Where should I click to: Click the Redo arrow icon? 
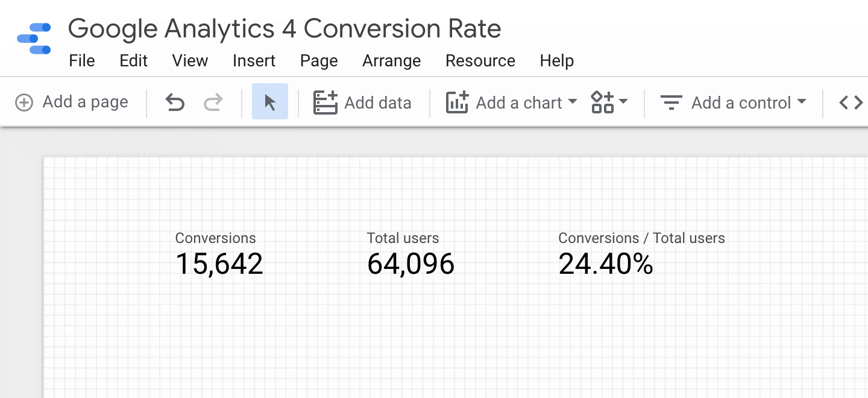(213, 102)
